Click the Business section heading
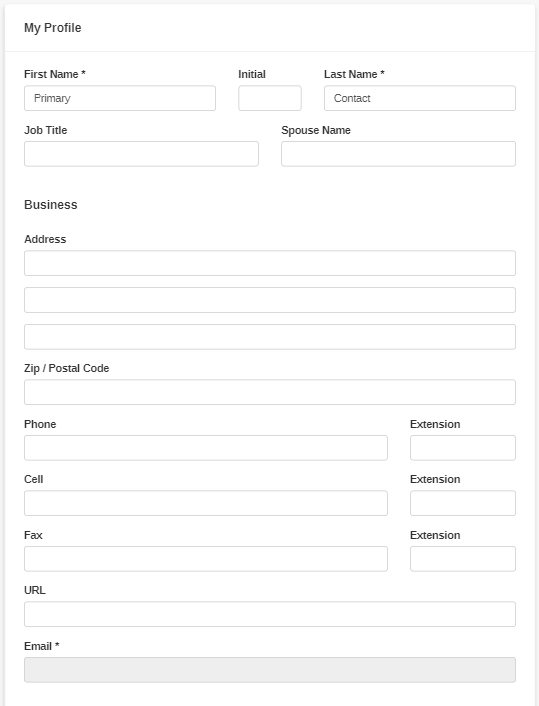This screenshot has height=706, width=539. [51, 205]
